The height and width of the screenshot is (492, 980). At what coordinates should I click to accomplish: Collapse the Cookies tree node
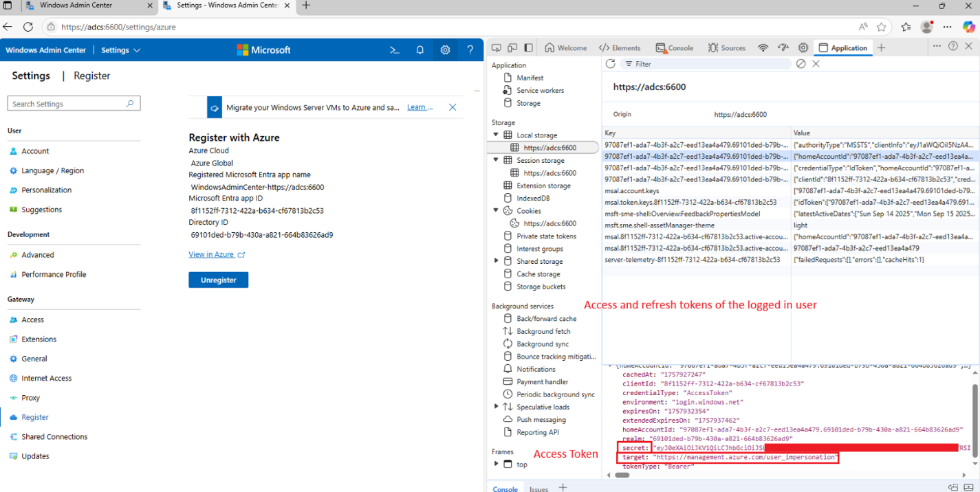point(496,211)
